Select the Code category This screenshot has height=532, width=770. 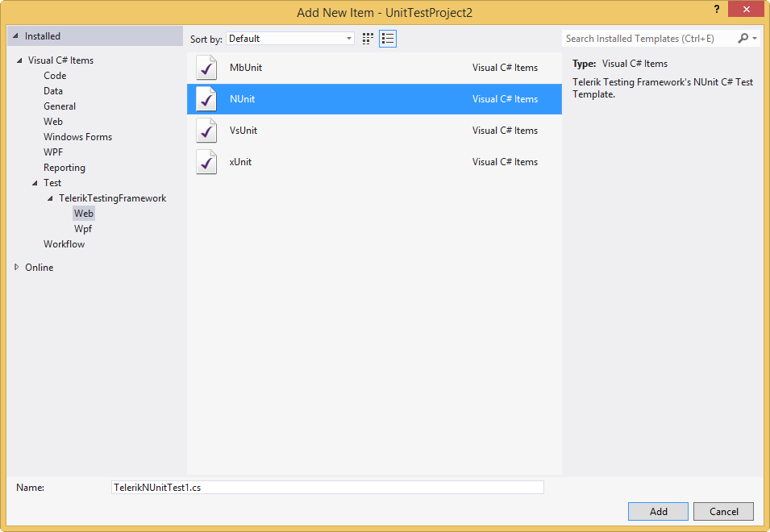click(x=55, y=76)
